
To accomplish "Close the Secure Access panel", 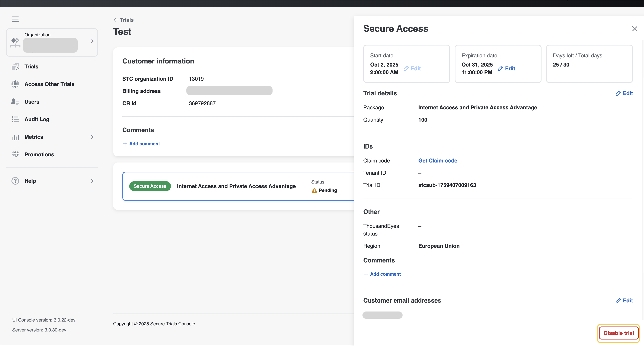I will [x=634, y=29].
